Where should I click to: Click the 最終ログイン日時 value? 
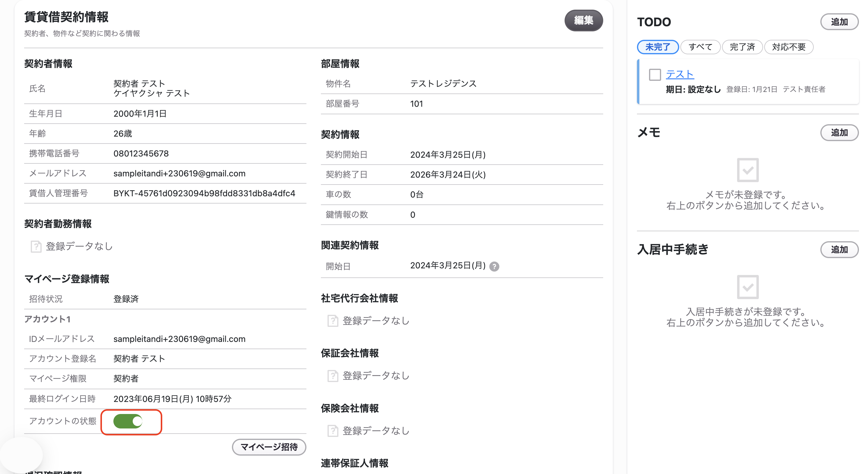[173, 399]
